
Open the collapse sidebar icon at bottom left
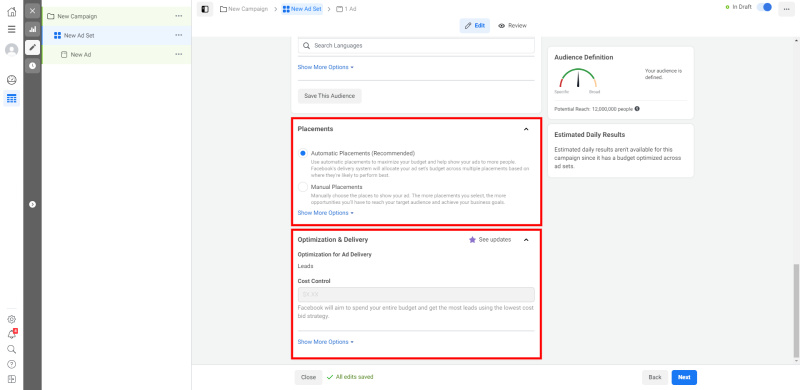[x=11, y=379]
